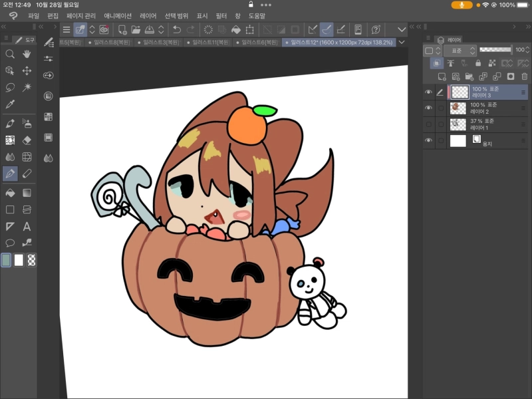Viewport: 532px width, 399px height.
Task: Click the transparent color swatch
Action: 32,260
